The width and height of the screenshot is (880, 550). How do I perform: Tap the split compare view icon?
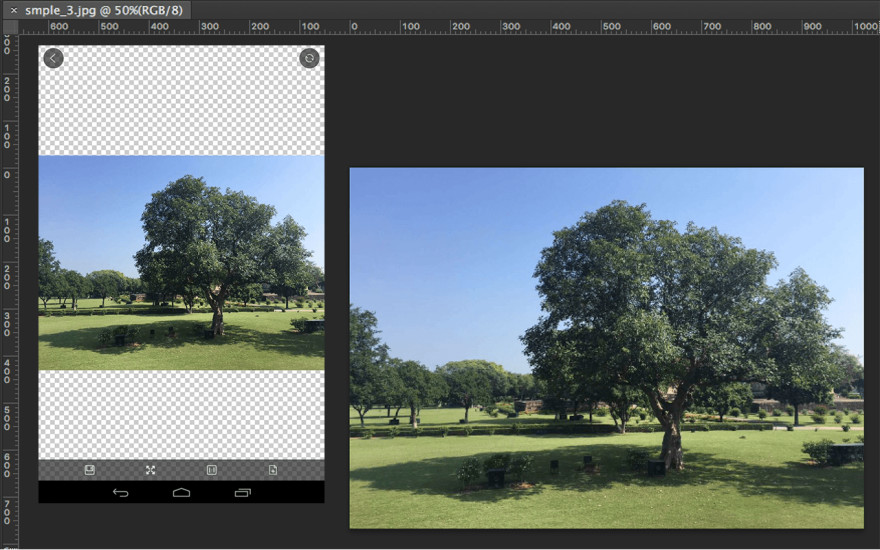pyautogui.click(x=212, y=470)
